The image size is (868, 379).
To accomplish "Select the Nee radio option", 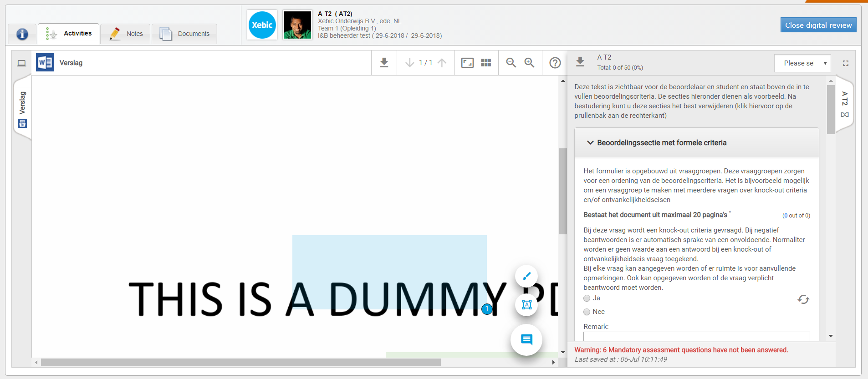I will pos(587,312).
